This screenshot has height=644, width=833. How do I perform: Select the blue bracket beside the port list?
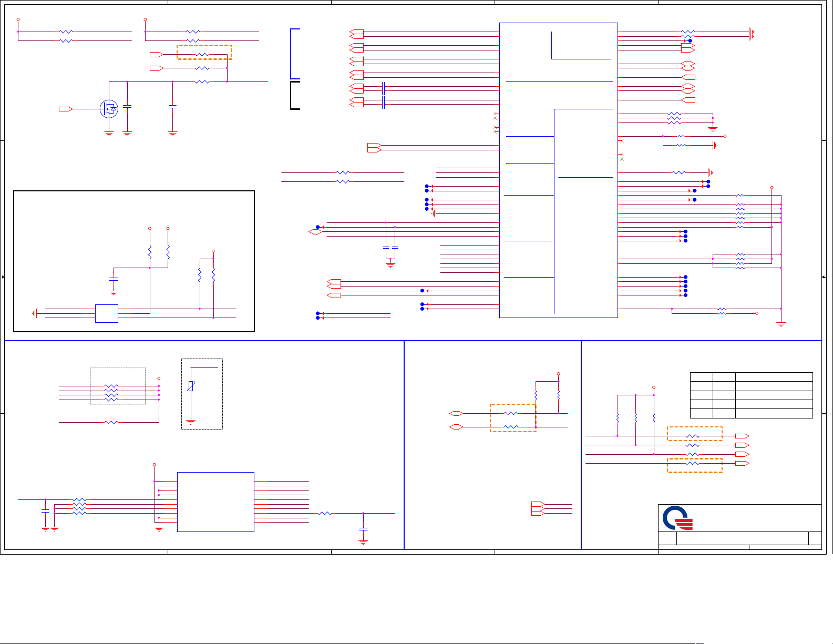click(x=295, y=54)
